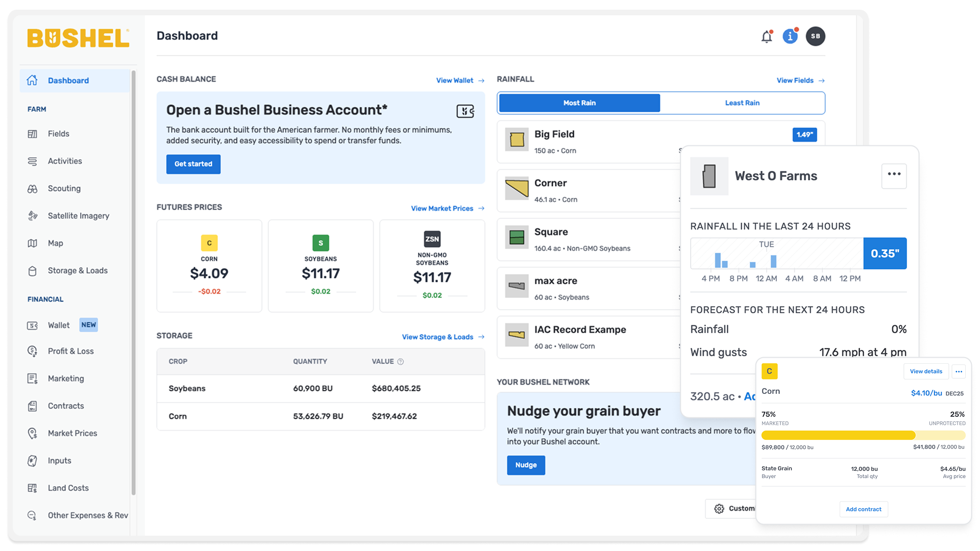Click the NEW badge beside Wallet
Viewport: 980px width, 551px height.
[88, 325]
